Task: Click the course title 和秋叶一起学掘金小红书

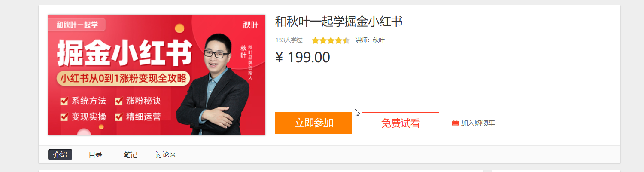Action: [339, 21]
